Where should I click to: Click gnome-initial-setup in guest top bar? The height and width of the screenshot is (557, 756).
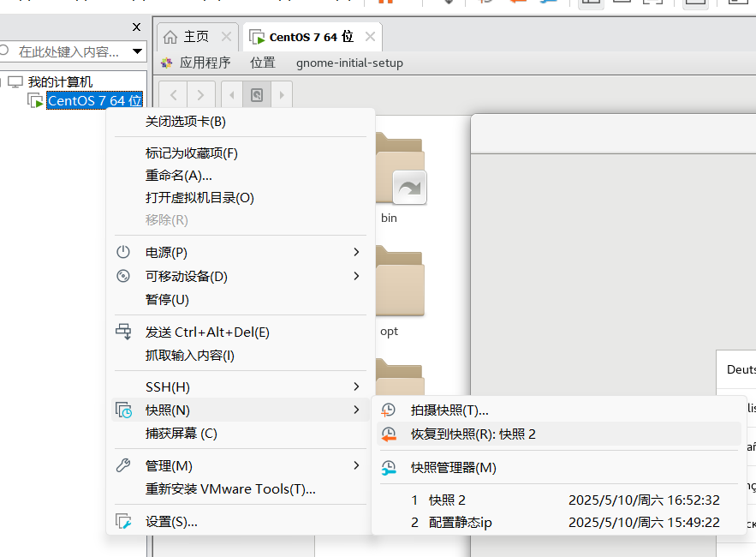[x=349, y=63]
